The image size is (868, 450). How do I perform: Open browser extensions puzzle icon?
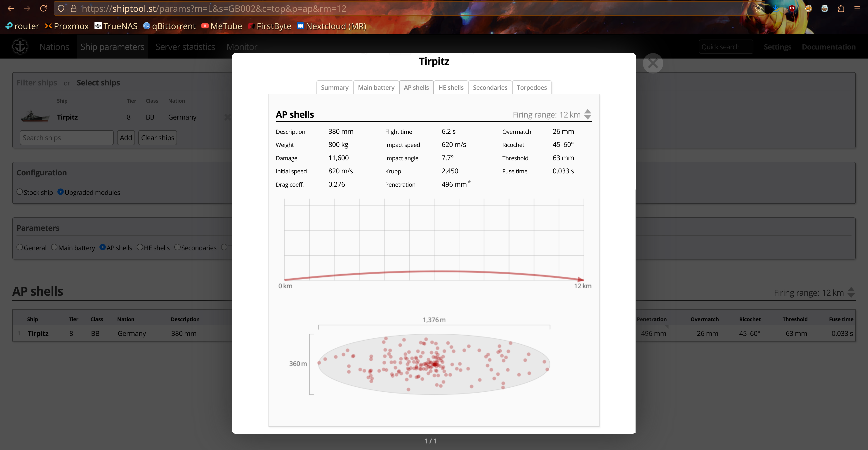tap(841, 8)
